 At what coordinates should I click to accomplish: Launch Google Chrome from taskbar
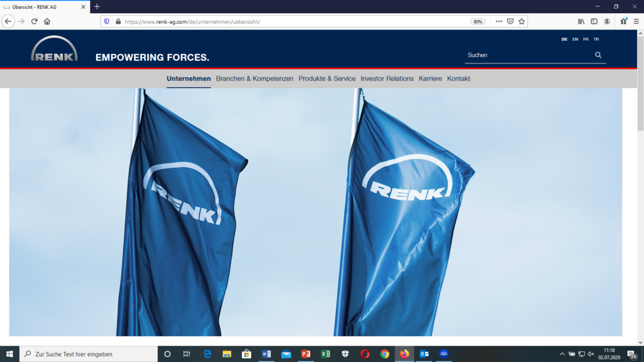coord(384,354)
